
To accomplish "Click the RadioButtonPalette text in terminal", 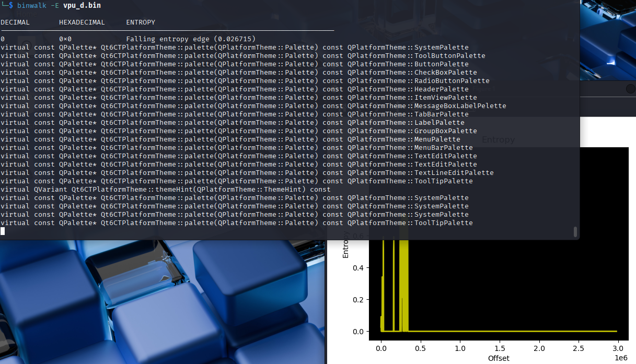I will pyautogui.click(x=452, y=81).
